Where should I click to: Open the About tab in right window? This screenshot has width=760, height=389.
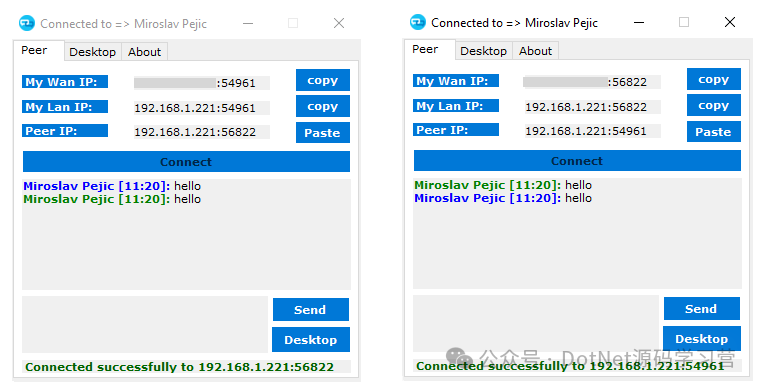tap(536, 51)
